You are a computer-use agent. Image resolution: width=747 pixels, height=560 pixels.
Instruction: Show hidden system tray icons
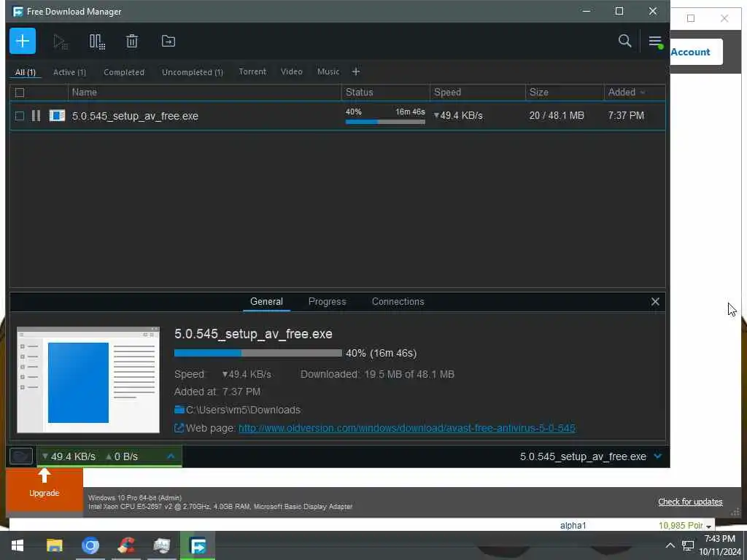(670, 545)
